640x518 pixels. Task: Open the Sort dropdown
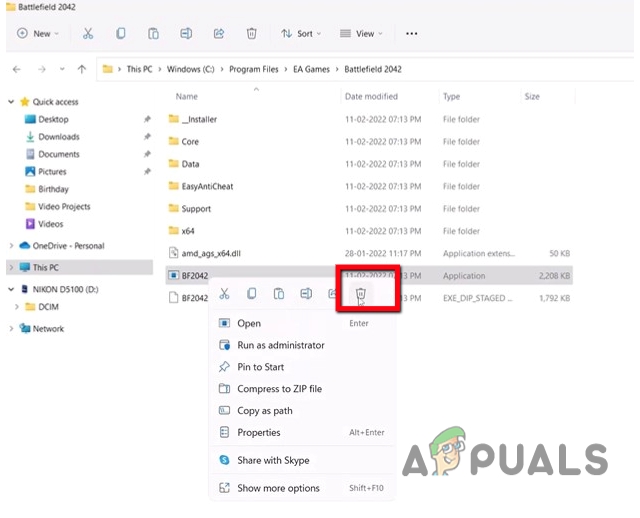point(301,33)
